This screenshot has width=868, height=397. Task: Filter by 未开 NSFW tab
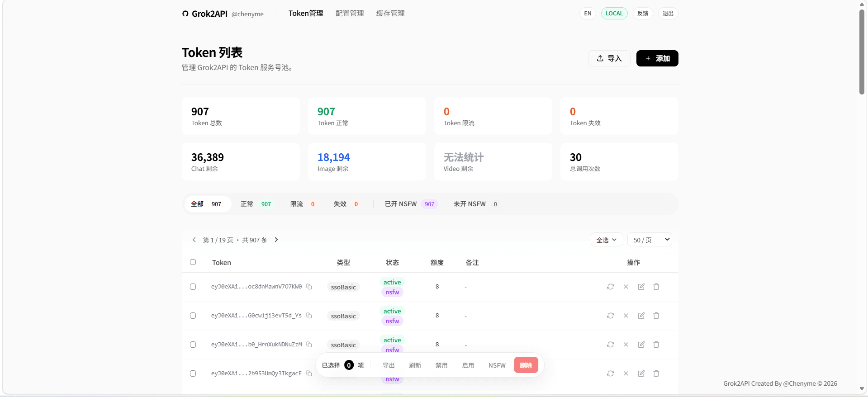[x=476, y=204]
